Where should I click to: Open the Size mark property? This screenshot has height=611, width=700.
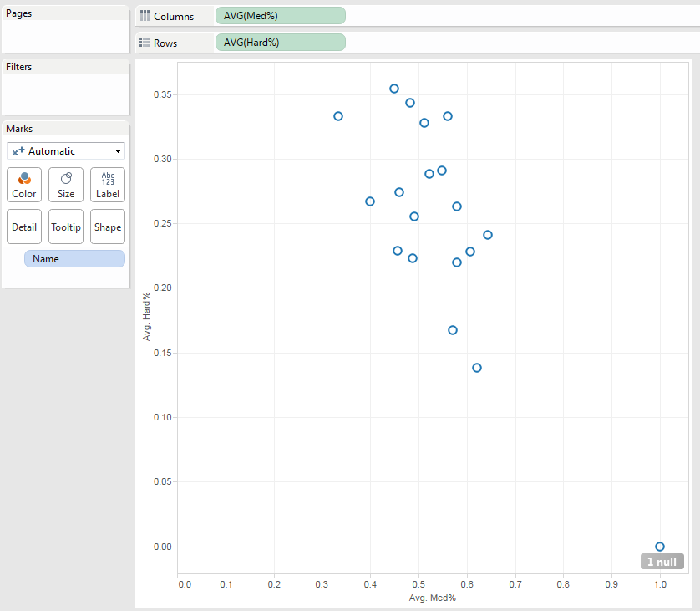65,184
